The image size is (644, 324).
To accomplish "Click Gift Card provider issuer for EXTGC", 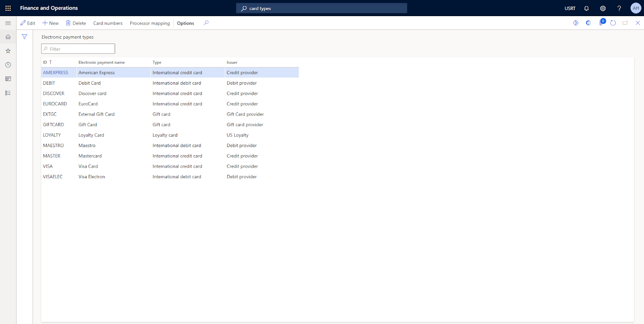I will [245, 114].
